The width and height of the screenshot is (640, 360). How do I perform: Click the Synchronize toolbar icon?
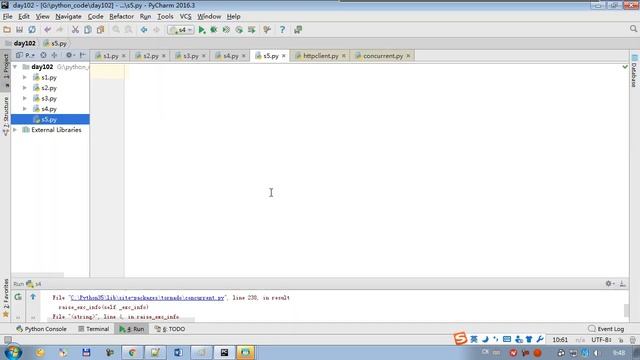click(x=32, y=30)
